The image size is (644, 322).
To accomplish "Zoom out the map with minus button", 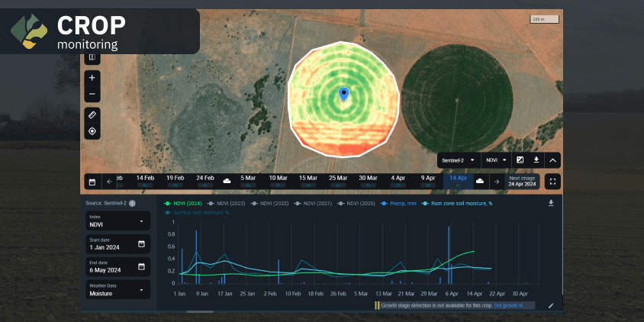I will tap(92, 94).
